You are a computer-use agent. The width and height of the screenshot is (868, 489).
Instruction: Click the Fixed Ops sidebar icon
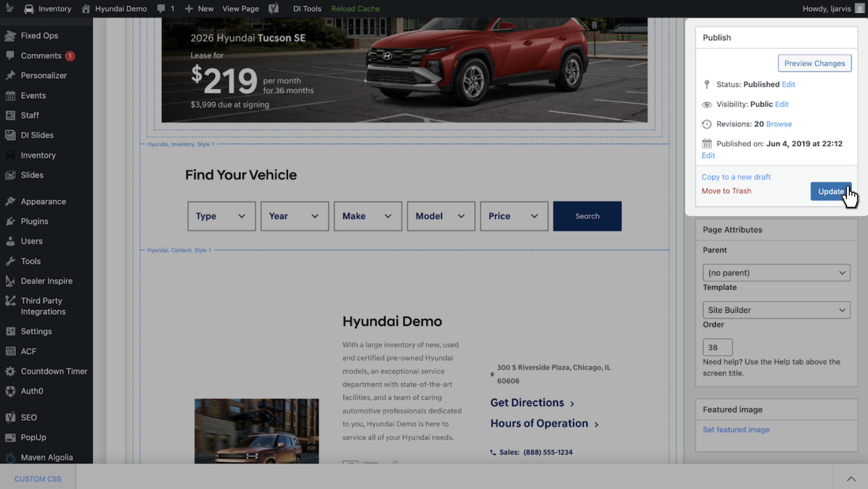[x=10, y=36]
